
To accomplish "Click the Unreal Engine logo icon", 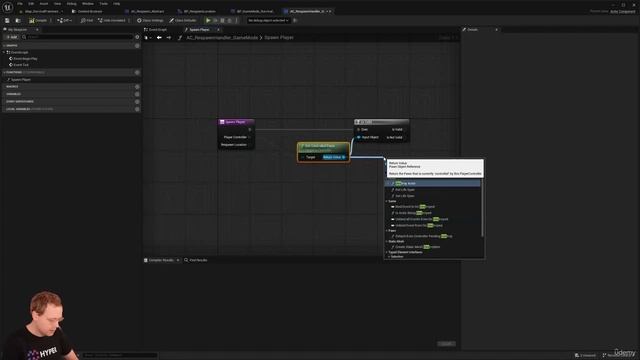I will pos(7,7).
